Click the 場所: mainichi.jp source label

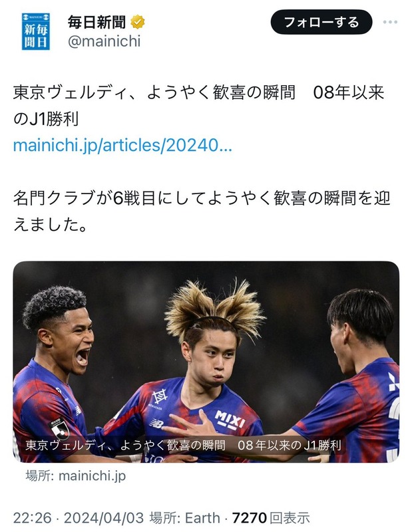coord(76,475)
